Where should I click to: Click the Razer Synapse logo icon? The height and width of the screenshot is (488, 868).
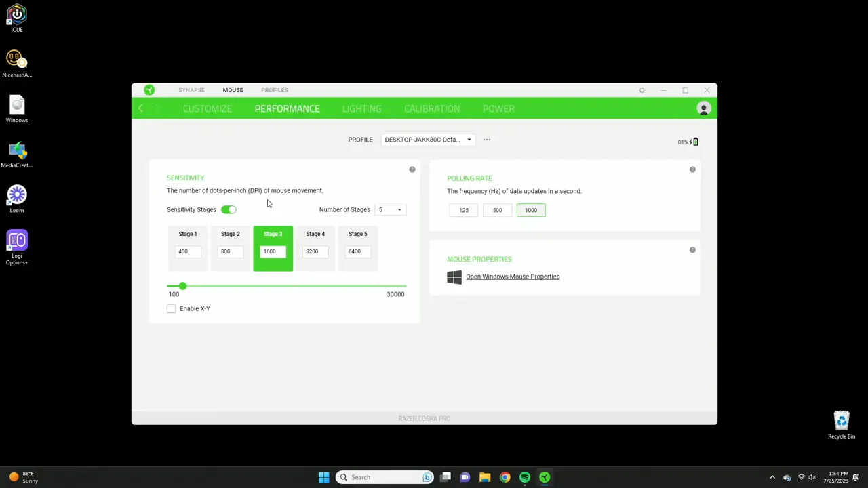[149, 89]
